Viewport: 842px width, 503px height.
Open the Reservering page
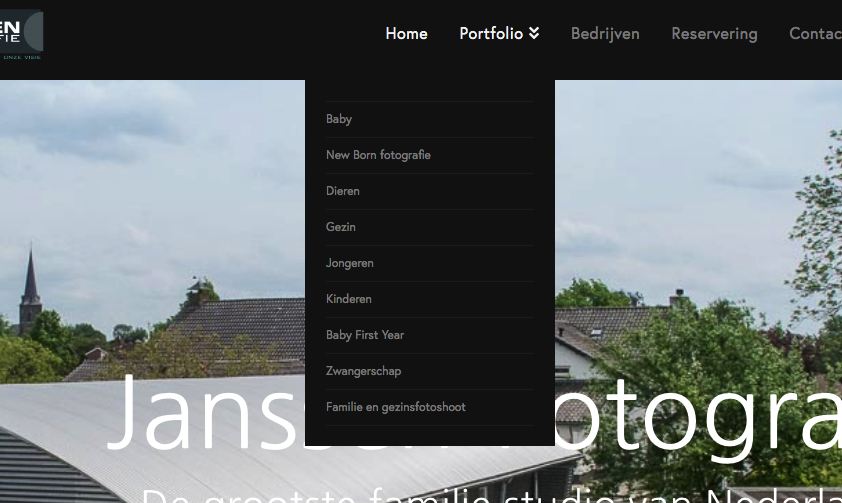[x=714, y=33]
